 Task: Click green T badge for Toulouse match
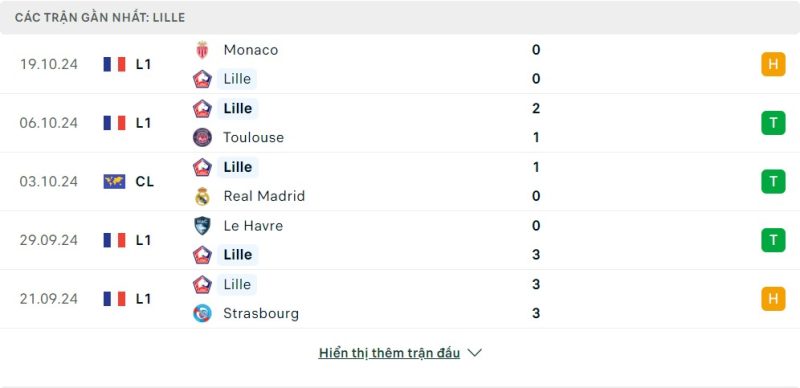pos(773,123)
